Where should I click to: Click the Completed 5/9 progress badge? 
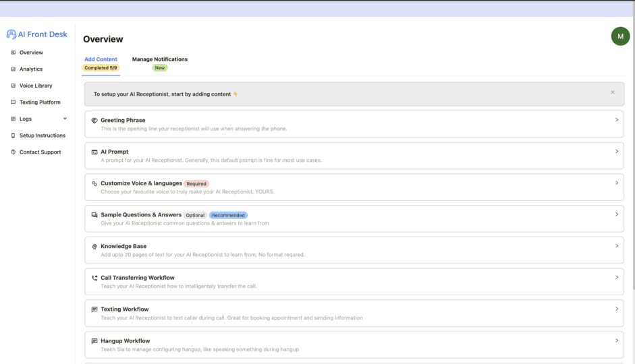click(x=101, y=68)
